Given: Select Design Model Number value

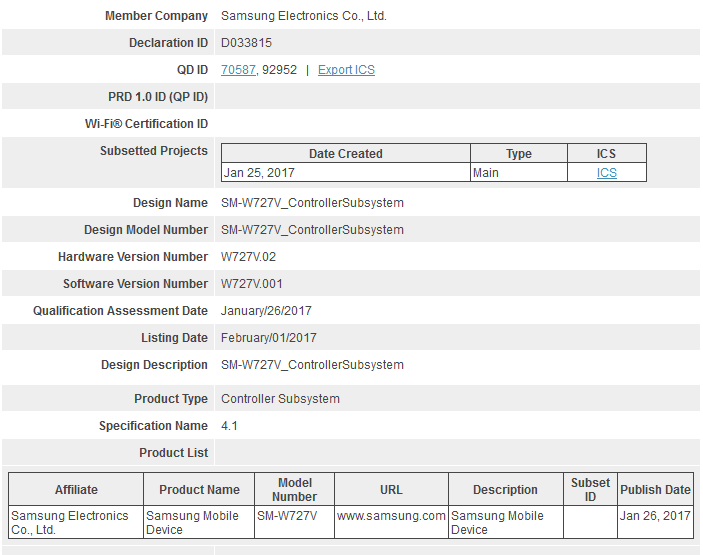Looking at the screenshot, I should click(312, 230).
